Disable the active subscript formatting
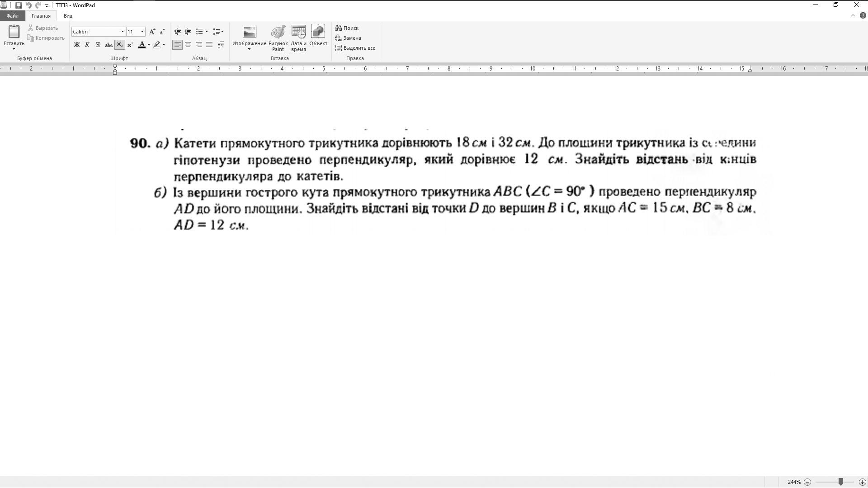This screenshot has height=488, width=868. coord(119,45)
